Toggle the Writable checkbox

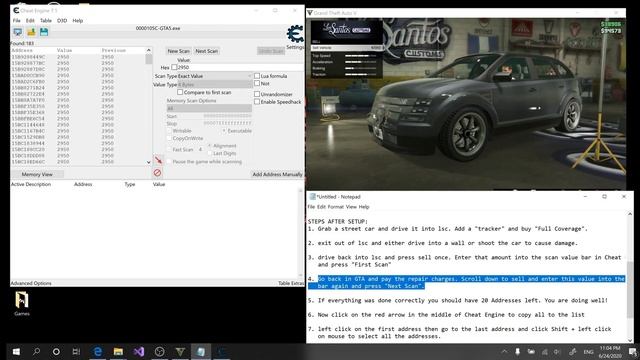pos(169,131)
